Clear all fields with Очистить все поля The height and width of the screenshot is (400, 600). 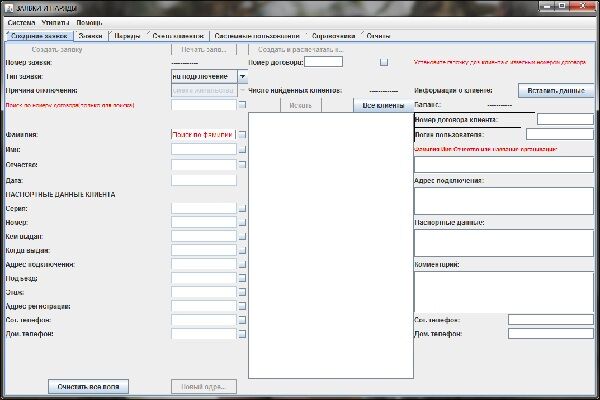[88, 387]
